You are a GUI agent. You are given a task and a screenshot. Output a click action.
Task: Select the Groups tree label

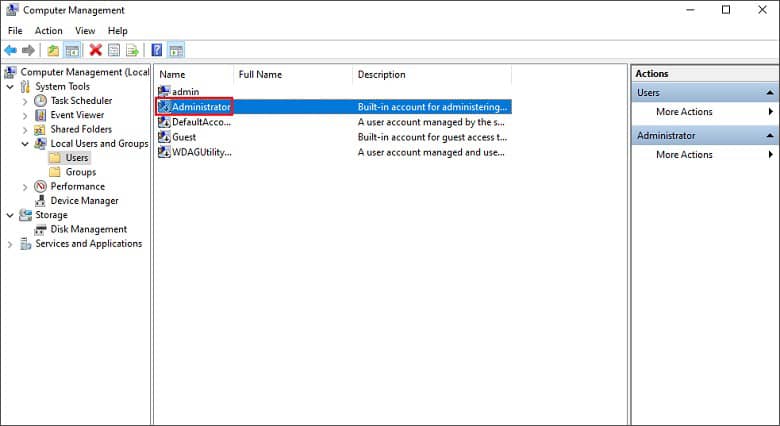click(81, 172)
